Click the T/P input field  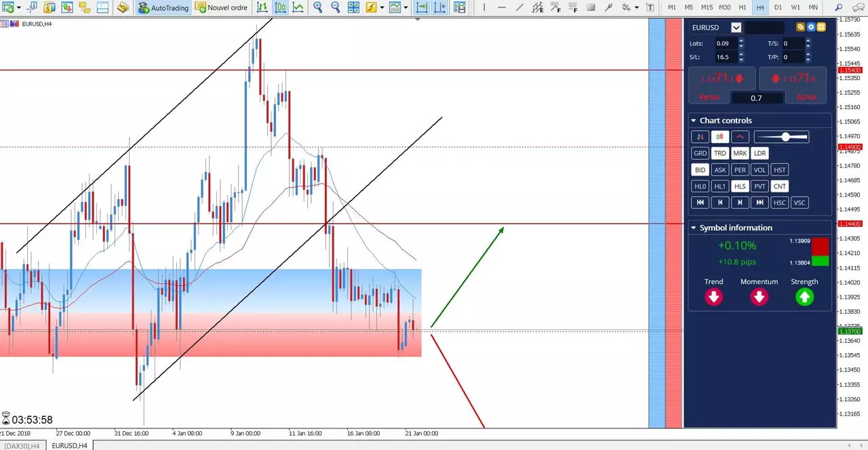click(x=793, y=57)
